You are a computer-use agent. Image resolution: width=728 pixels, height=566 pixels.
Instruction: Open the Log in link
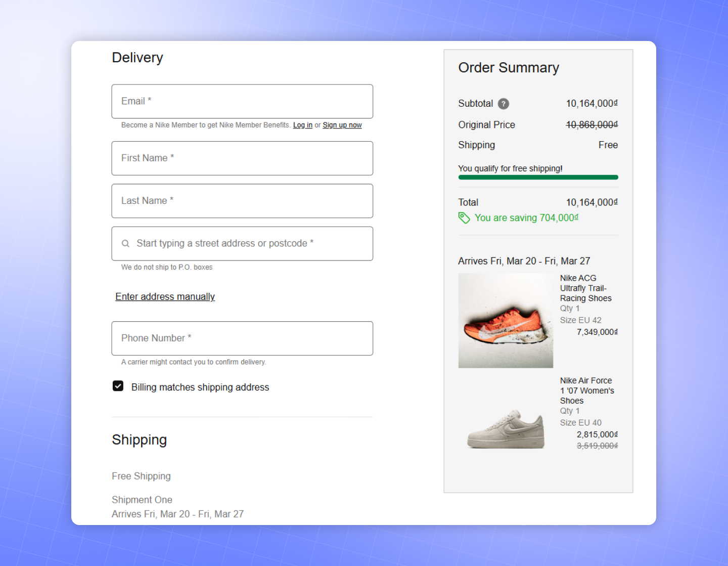click(302, 125)
